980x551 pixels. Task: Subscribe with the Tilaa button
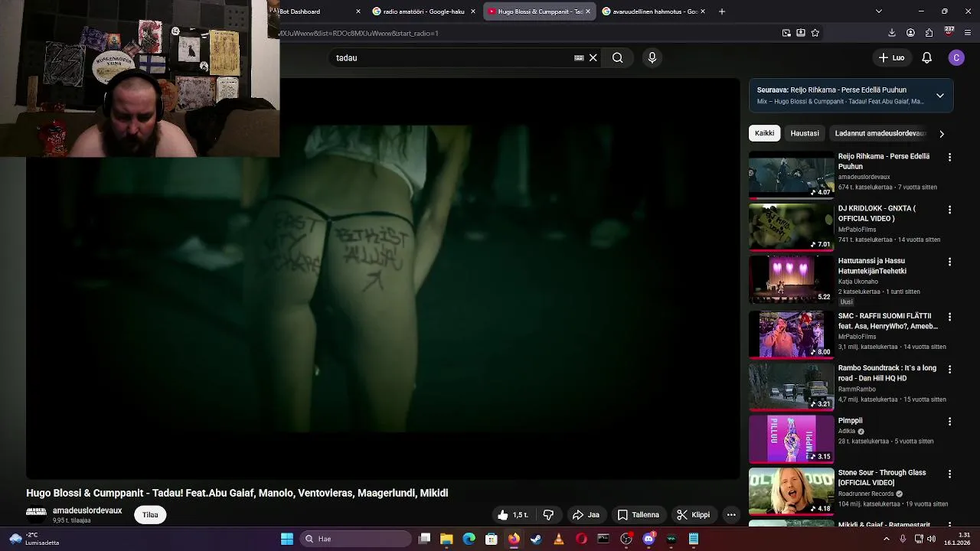coord(150,515)
